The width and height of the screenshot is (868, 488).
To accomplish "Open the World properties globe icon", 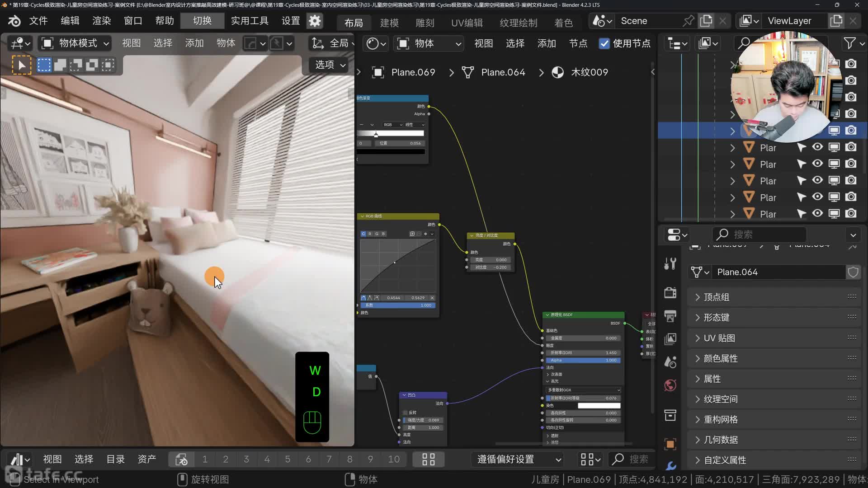I will coord(670,385).
